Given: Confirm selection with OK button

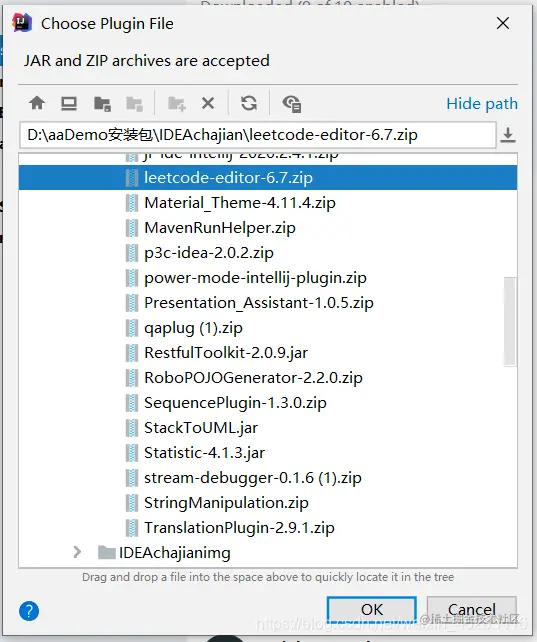Looking at the screenshot, I should [372, 610].
